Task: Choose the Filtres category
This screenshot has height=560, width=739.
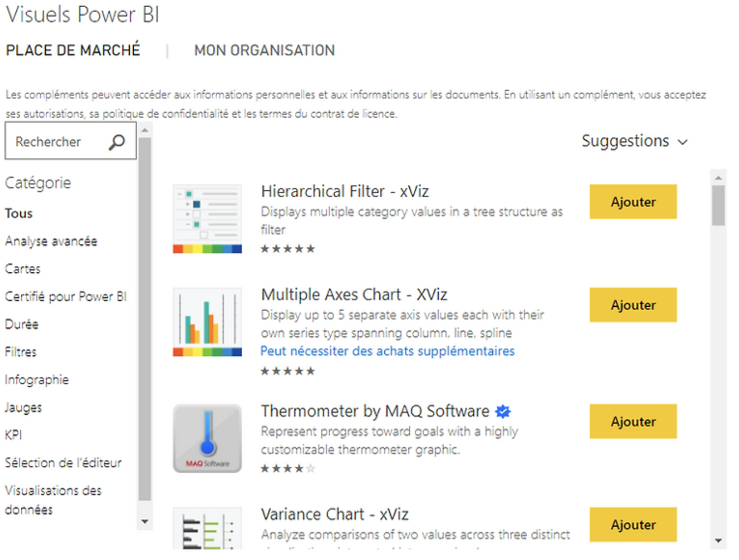Action: tap(21, 352)
